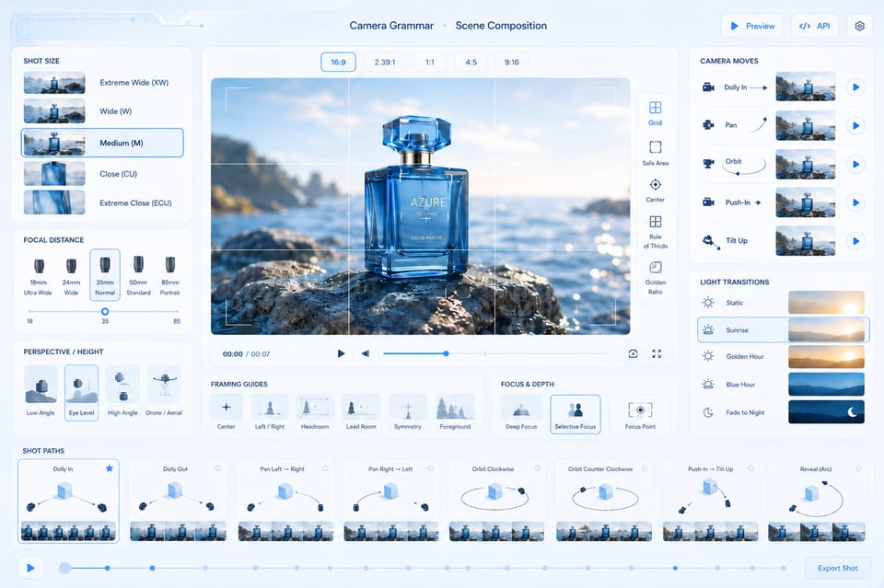Apply Lead Room framing guide

coord(361,412)
